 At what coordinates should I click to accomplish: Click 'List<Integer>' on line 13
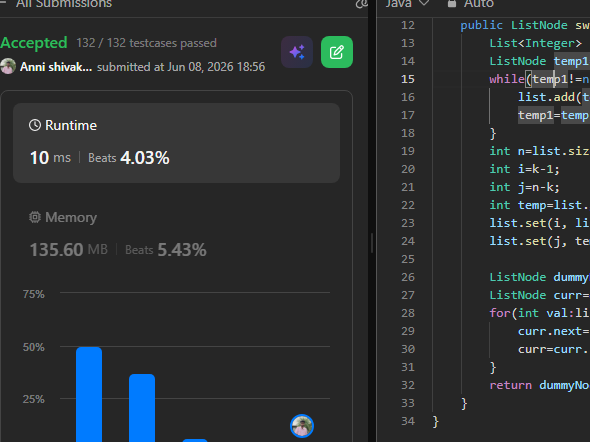click(x=535, y=43)
